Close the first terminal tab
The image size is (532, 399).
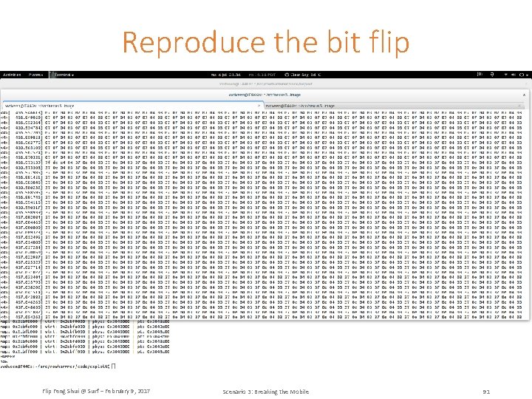[x=259, y=106]
